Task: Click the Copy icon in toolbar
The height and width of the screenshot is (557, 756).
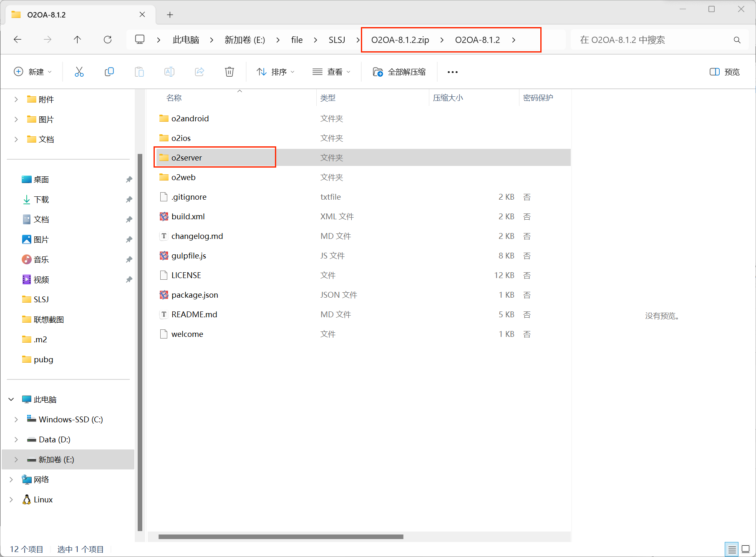Action: pyautogui.click(x=109, y=72)
